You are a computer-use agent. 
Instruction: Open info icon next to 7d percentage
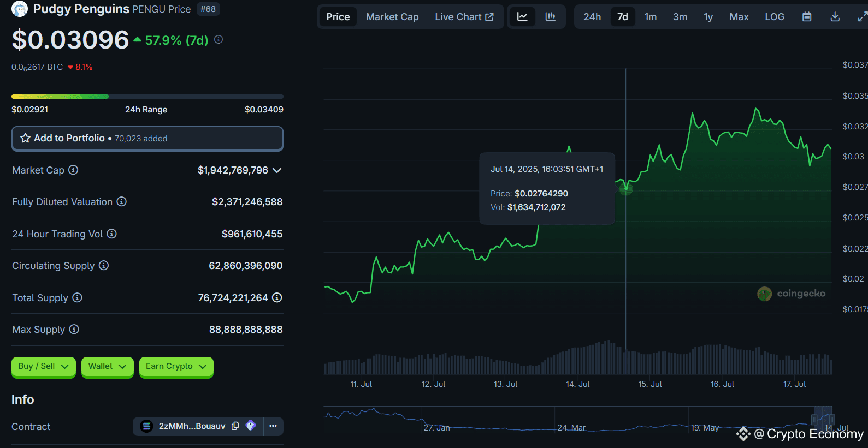(x=219, y=39)
